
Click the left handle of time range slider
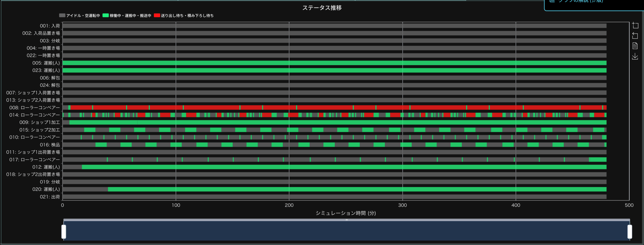[64, 231]
